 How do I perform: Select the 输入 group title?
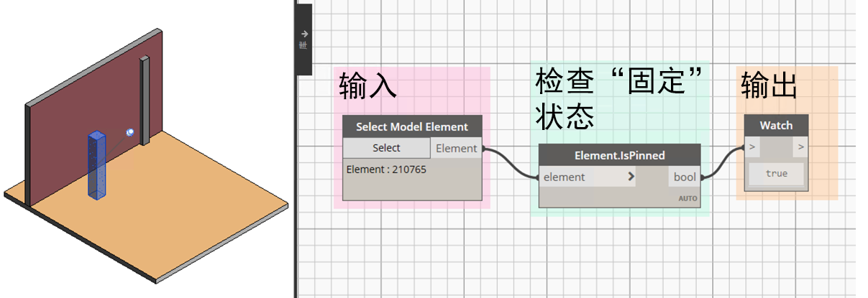tap(367, 86)
